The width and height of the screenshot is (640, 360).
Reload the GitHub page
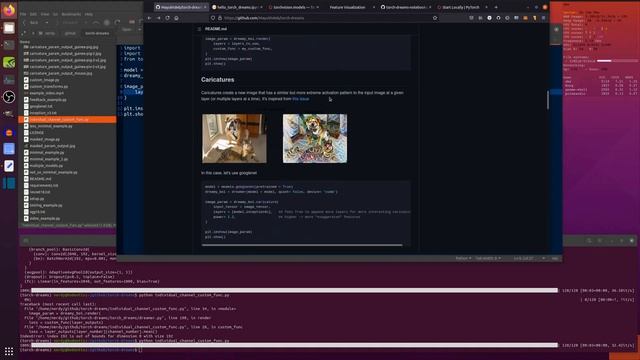click(x=167, y=18)
